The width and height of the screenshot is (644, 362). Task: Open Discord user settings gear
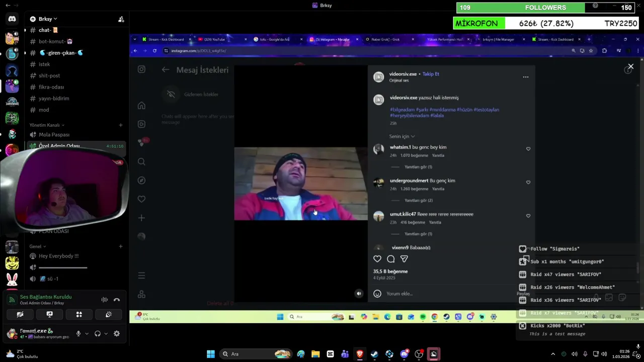117,333
